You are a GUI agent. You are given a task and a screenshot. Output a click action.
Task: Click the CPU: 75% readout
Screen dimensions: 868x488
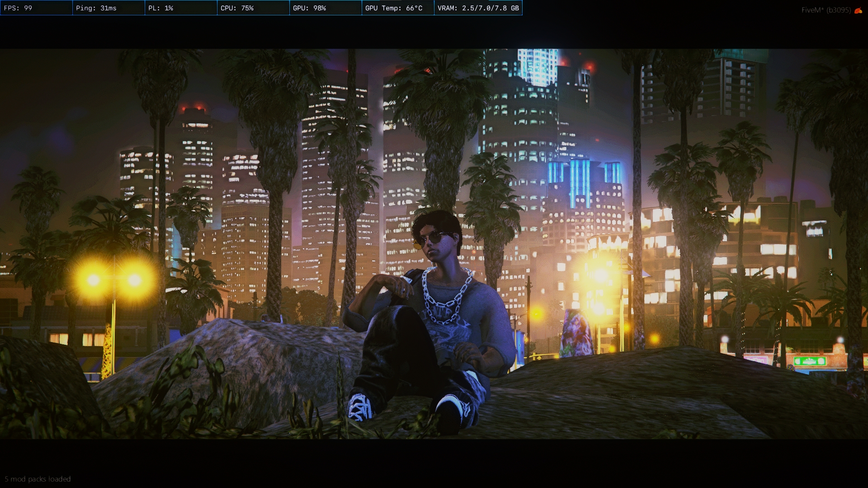coord(253,8)
